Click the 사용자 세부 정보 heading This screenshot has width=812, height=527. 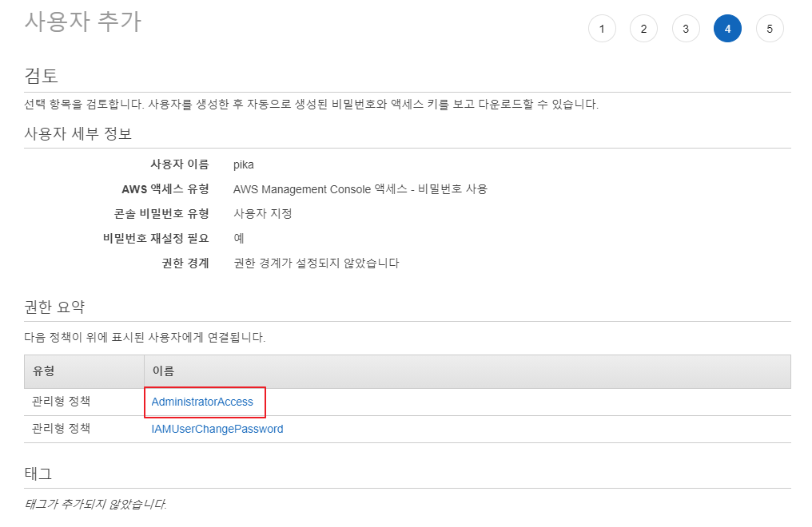[x=78, y=133]
